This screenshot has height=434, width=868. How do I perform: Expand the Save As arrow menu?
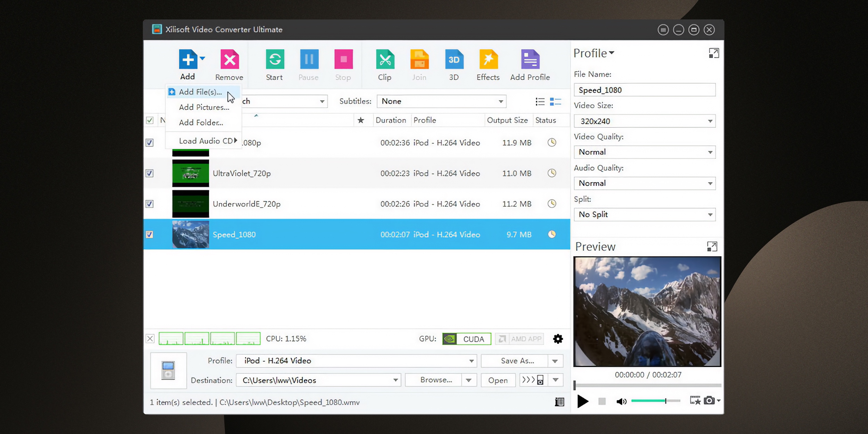(x=555, y=361)
